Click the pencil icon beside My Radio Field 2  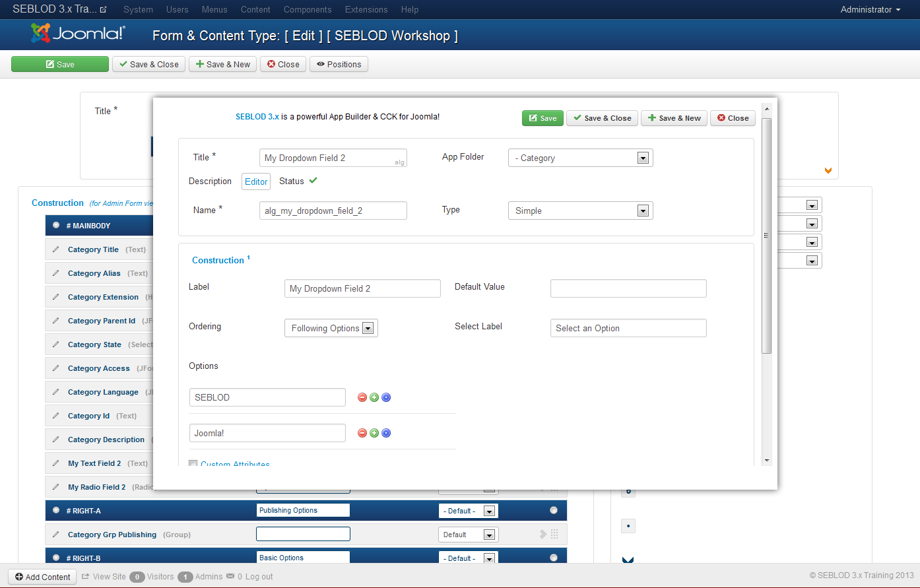55,487
